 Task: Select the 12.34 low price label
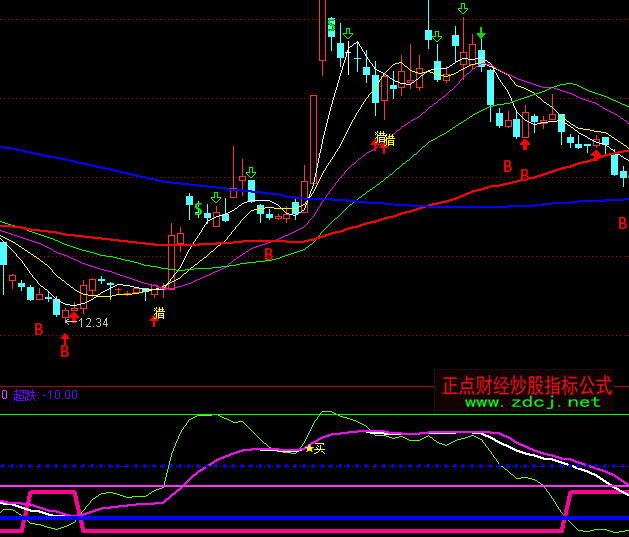(92, 323)
